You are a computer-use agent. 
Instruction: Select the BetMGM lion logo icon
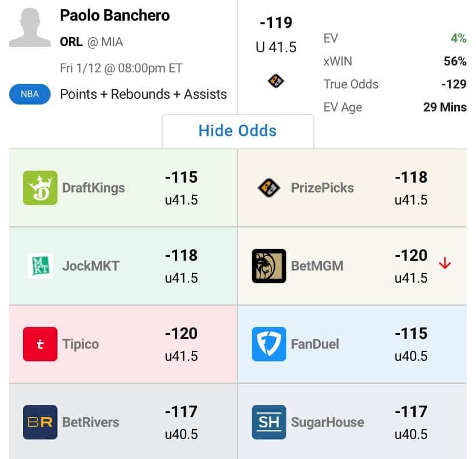coord(269,266)
